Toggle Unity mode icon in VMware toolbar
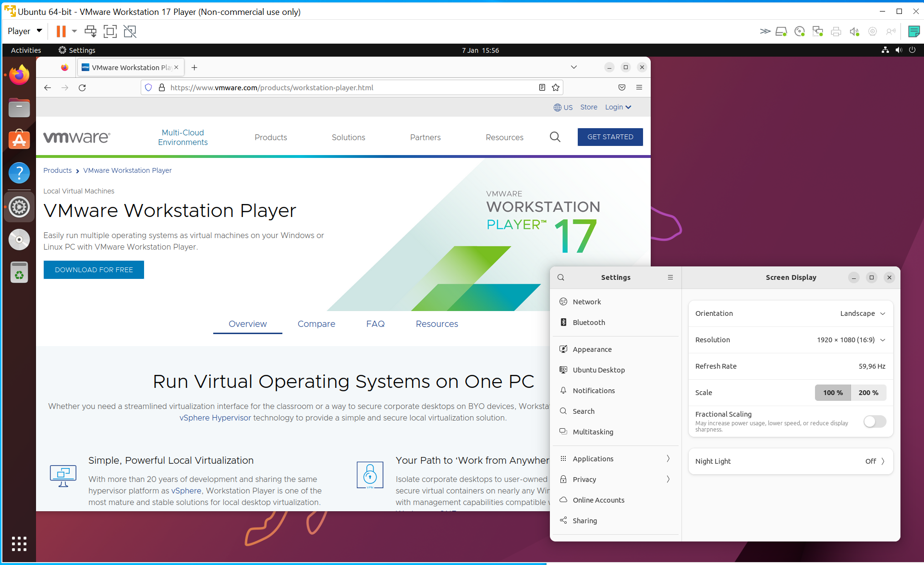 pyautogui.click(x=130, y=31)
